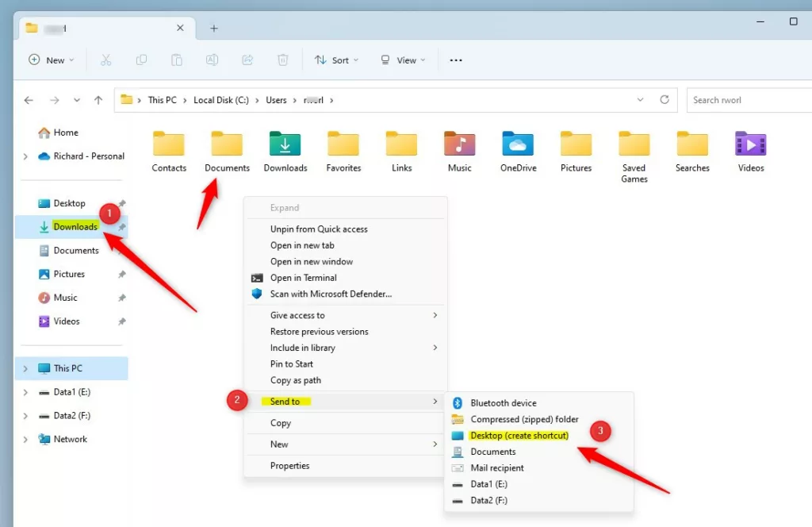Choose Properties in context menu
The width and height of the screenshot is (812, 527).
(x=345, y=466)
